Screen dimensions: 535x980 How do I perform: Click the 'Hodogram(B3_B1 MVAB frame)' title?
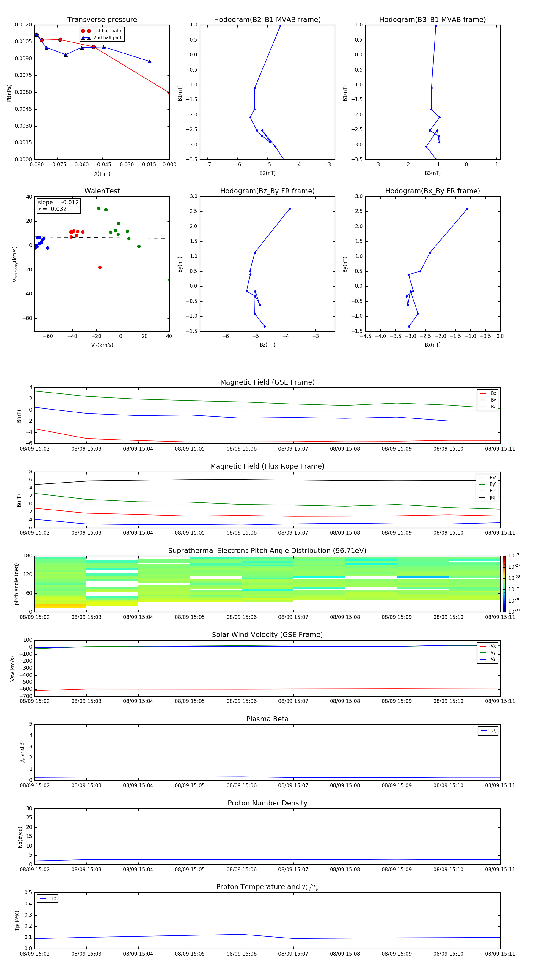[432, 19]
